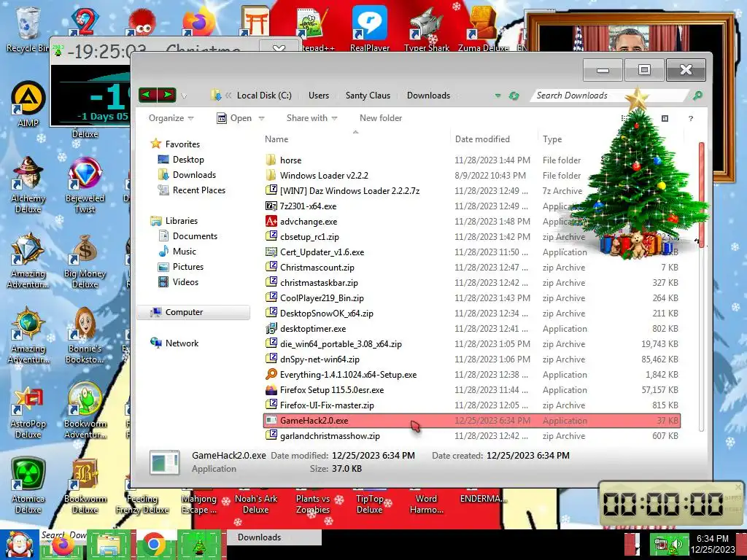Select Everything-1.4.1.1024.x64-Setup.exe file icon
This screenshot has width=747, height=560.
pos(271,374)
